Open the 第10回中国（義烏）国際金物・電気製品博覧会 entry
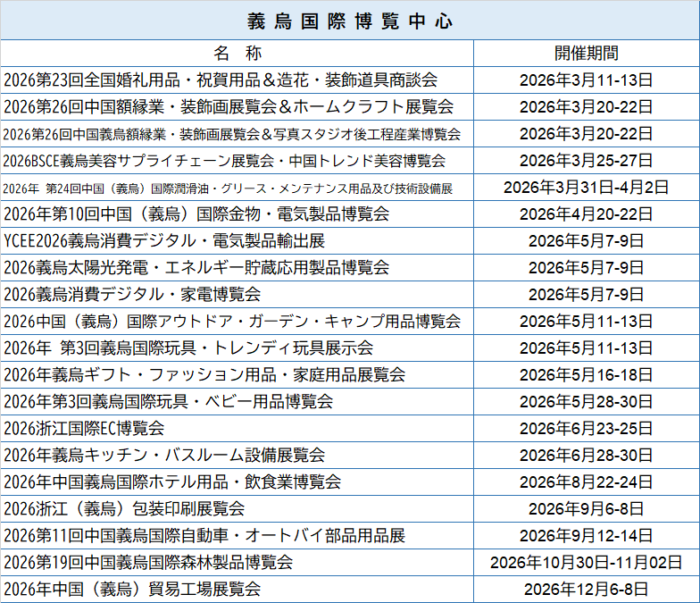This screenshot has width=700, height=603. coord(196,214)
